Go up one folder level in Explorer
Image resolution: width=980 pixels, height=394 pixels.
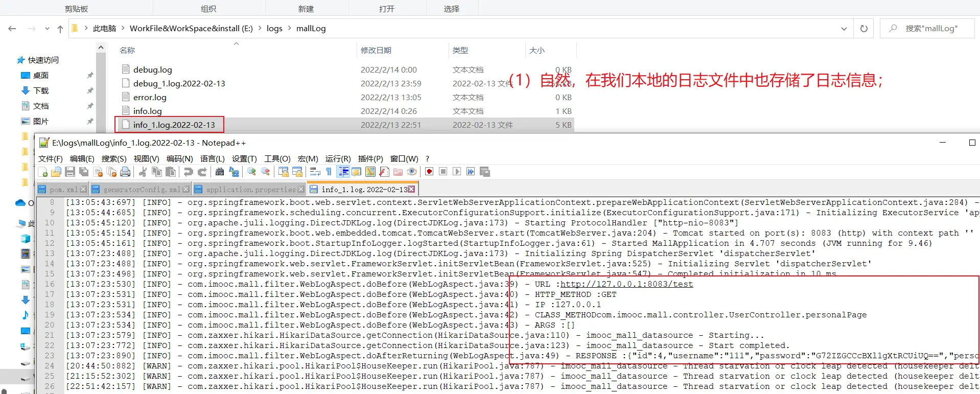coord(60,29)
